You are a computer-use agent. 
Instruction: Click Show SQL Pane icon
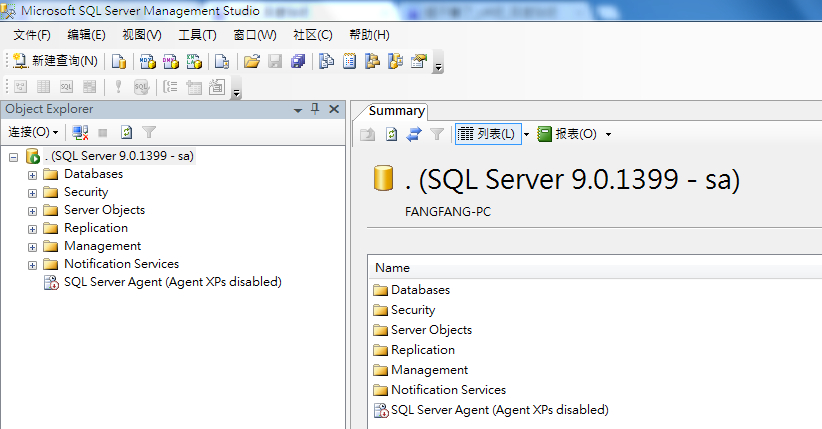coord(67,87)
